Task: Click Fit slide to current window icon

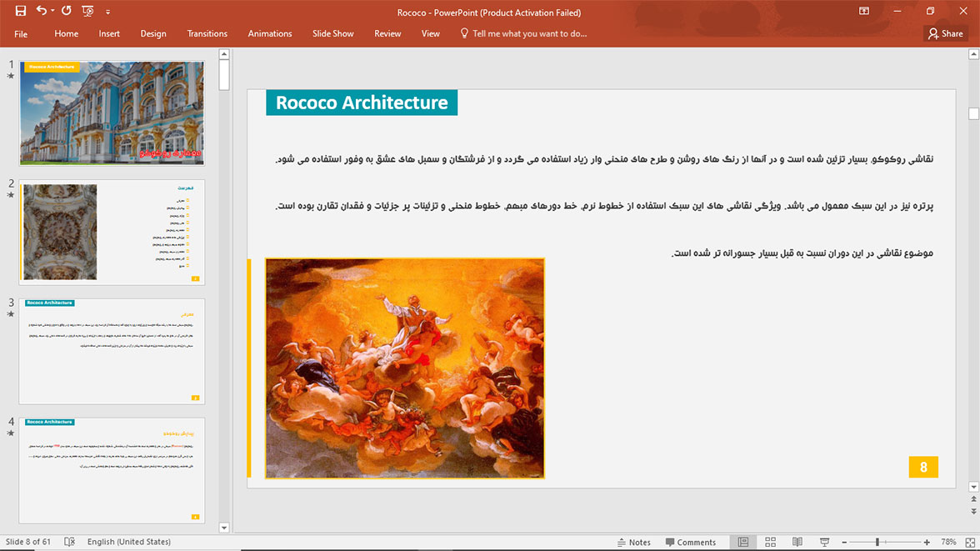Action: [970, 542]
